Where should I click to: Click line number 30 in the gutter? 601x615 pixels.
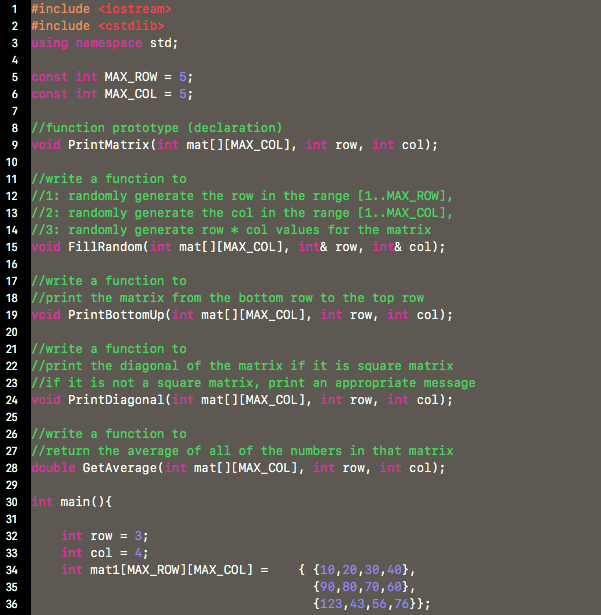pos(12,502)
